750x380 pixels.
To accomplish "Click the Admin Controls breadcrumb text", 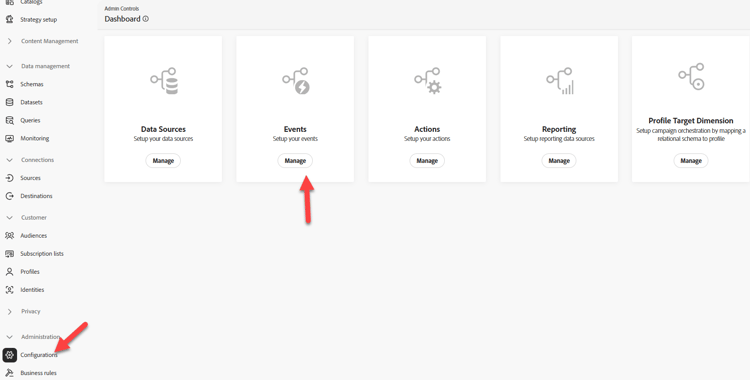I will pyautogui.click(x=121, y=9).
